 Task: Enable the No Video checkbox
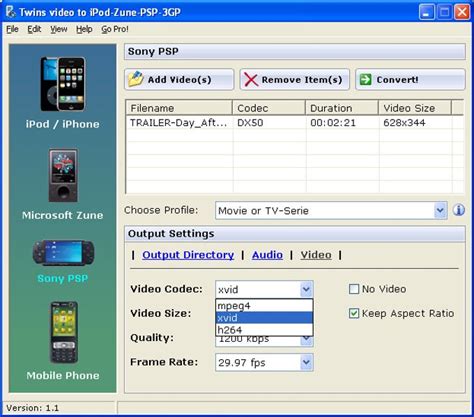click(x=354, y=289)
